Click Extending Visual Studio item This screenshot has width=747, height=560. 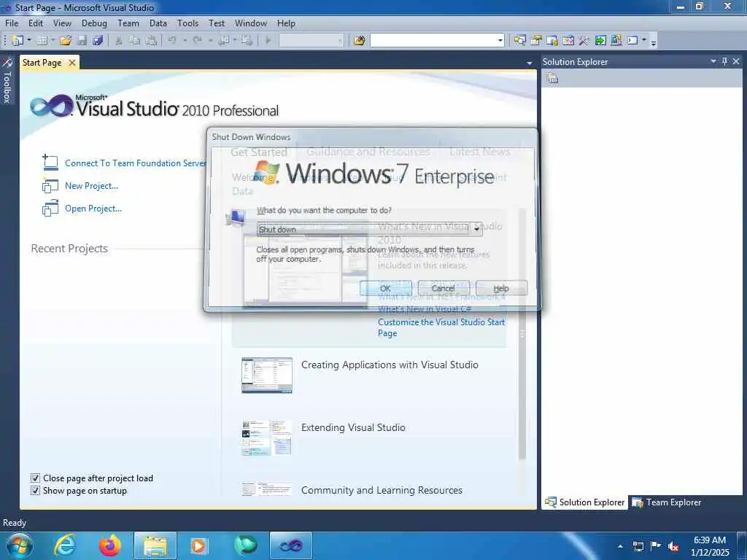point(353,427)
